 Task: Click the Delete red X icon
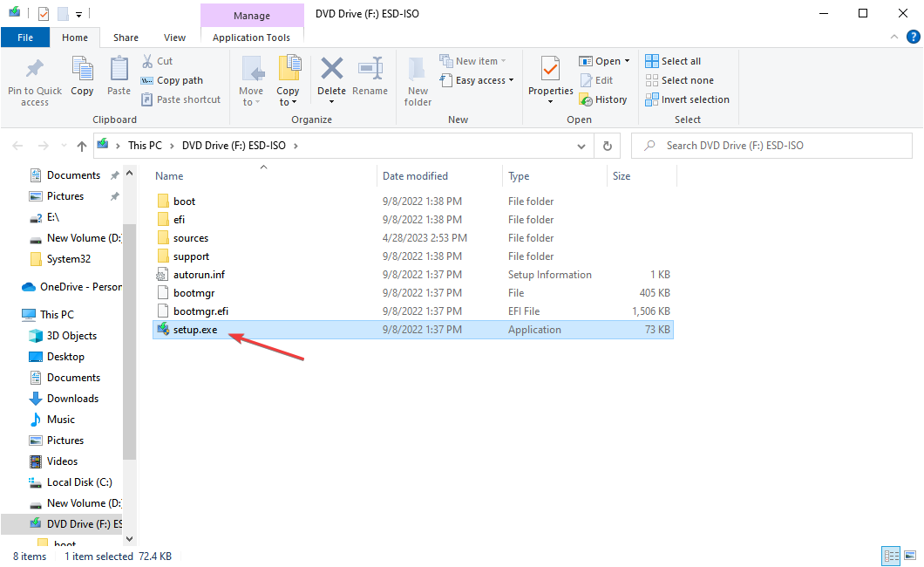[x=332, y=68]
